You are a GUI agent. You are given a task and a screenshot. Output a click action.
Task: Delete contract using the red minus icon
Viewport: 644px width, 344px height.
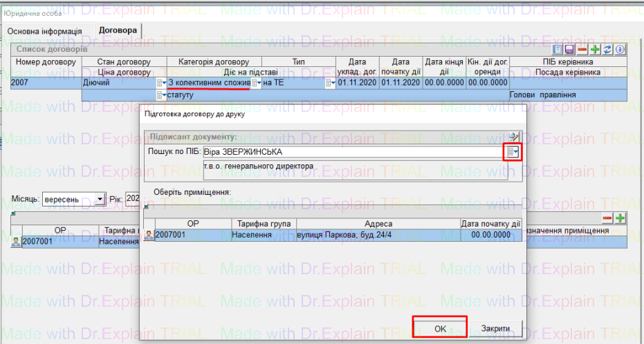[x=582, y=50]
